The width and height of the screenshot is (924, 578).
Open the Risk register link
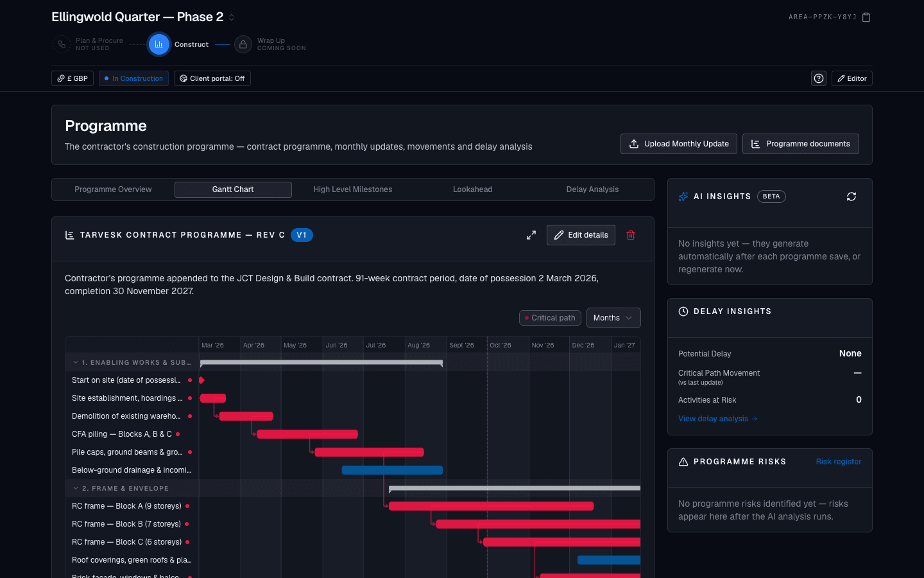[839, 462]
